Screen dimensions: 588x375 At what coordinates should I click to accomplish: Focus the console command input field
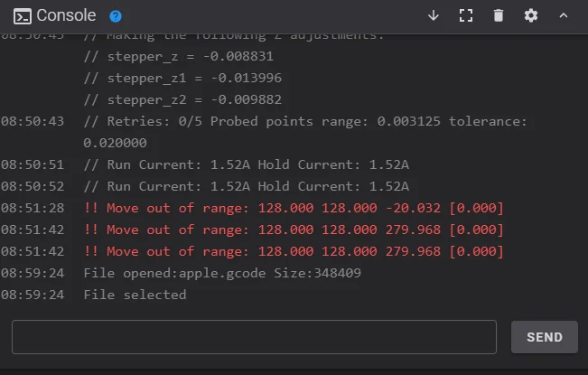[x=254, y=337]
